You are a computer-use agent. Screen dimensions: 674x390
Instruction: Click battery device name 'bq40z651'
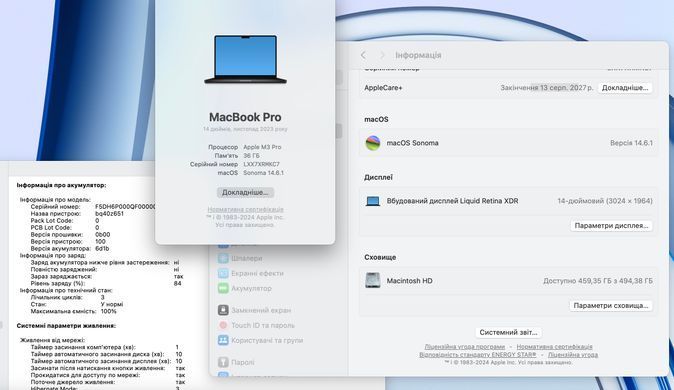point(109,214)
